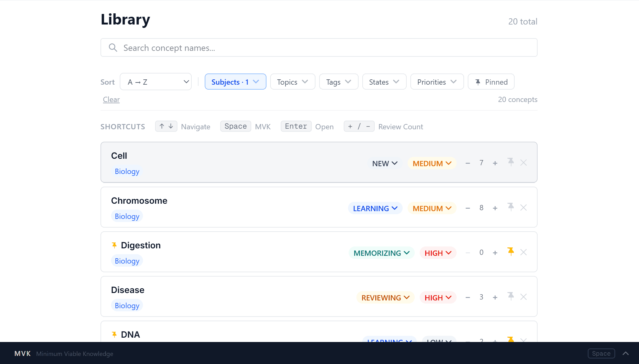Expand the Tags filter

pos(339,82)
